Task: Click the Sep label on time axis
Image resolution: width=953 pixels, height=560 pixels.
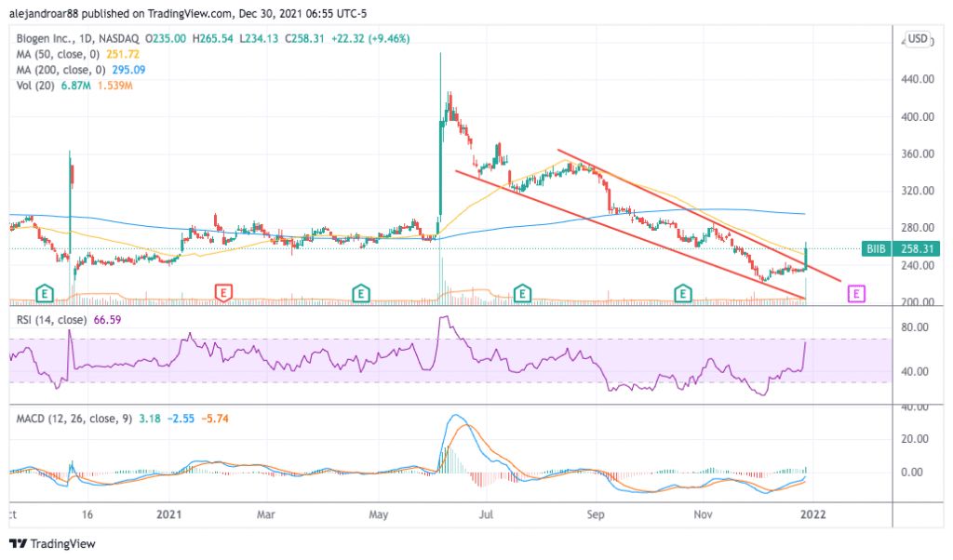Action: click(596, 514)
